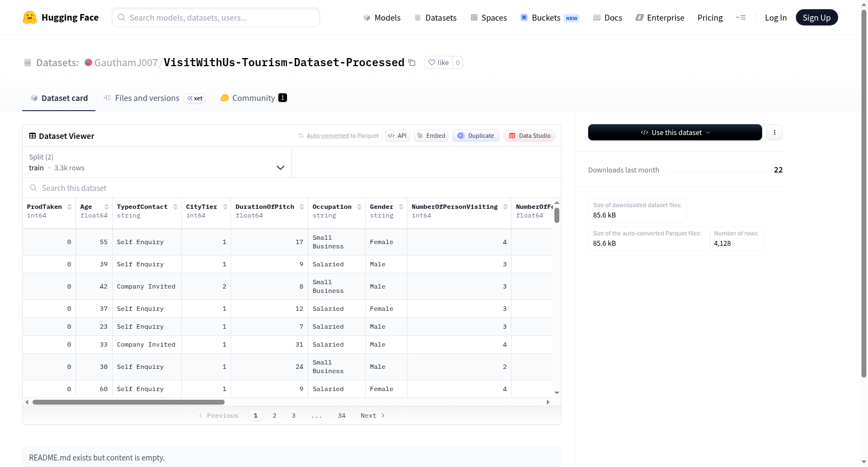The image size is (868, 467).
Task: Open the Docs page
Action: 608,18
